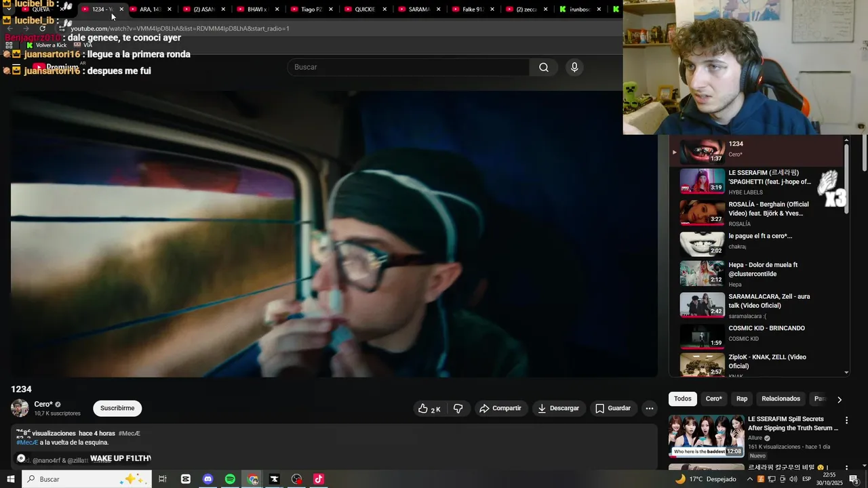Screen dimensions: 868x488
Task: Click the clock showing 22:55
Action: 830,475
